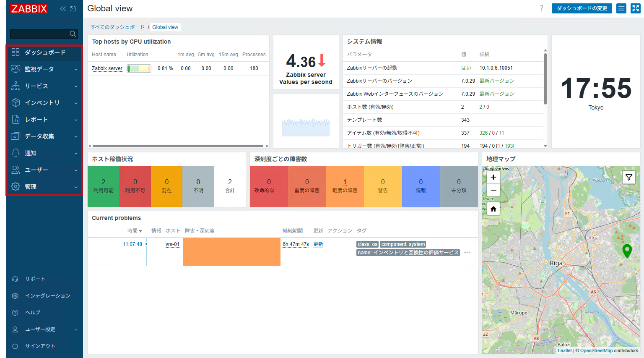The height and width of the screenshot is (358, 644).
Task: Click the 管理 gear icon
Action: pyautogui.click(x=16, y=186)
